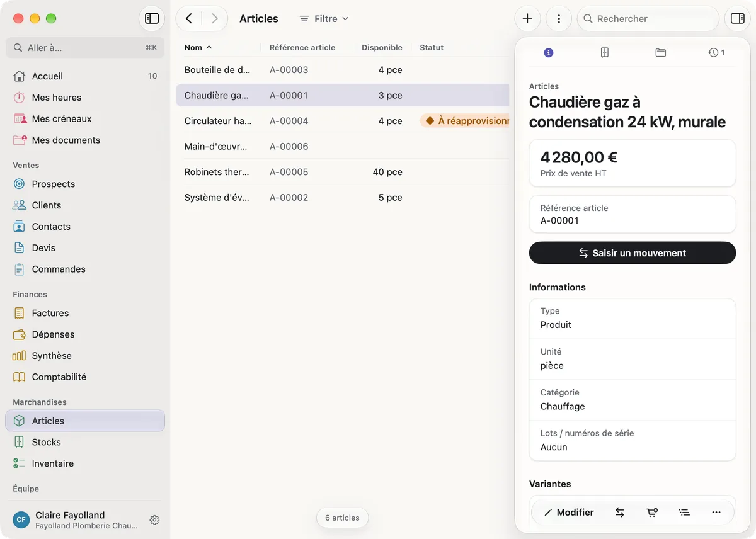Click the 40 pce availability cell
This screenshot has height=539, width=756.
pyautogui.click(x=387, y=172)
